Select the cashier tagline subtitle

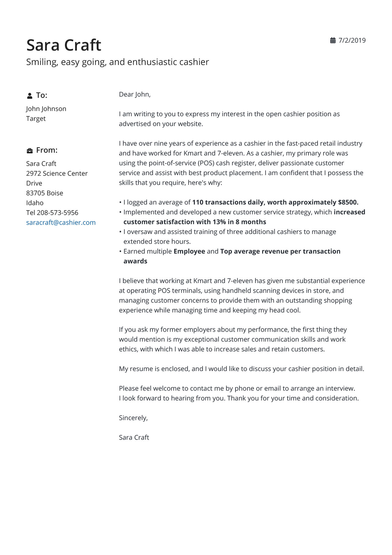point(118,62)
